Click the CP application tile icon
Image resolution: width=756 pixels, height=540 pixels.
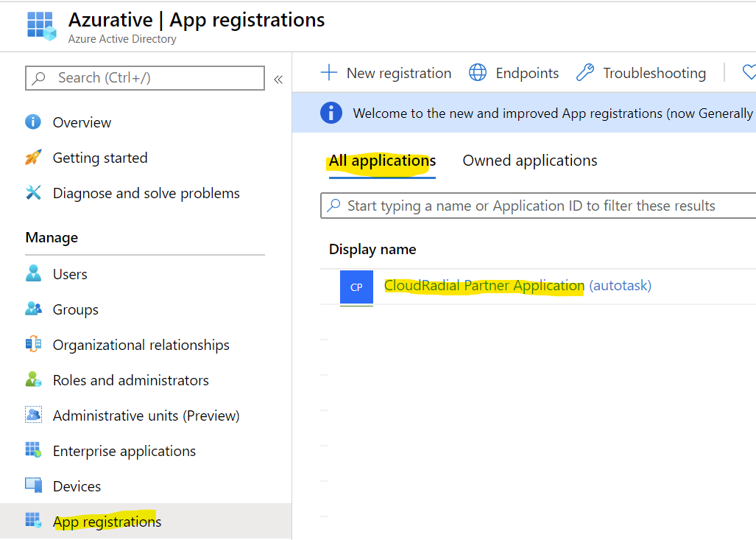[356, 287]
